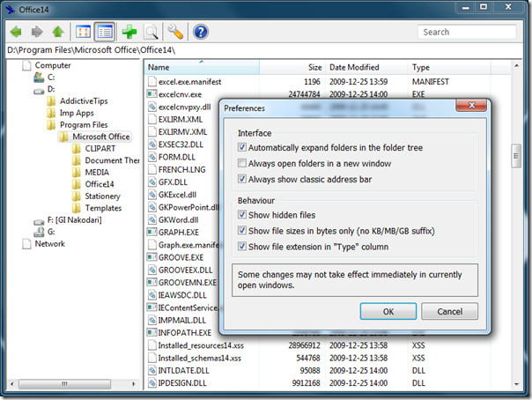Select INTLDATE.DLL in the file list

click(x=183, y=370)
